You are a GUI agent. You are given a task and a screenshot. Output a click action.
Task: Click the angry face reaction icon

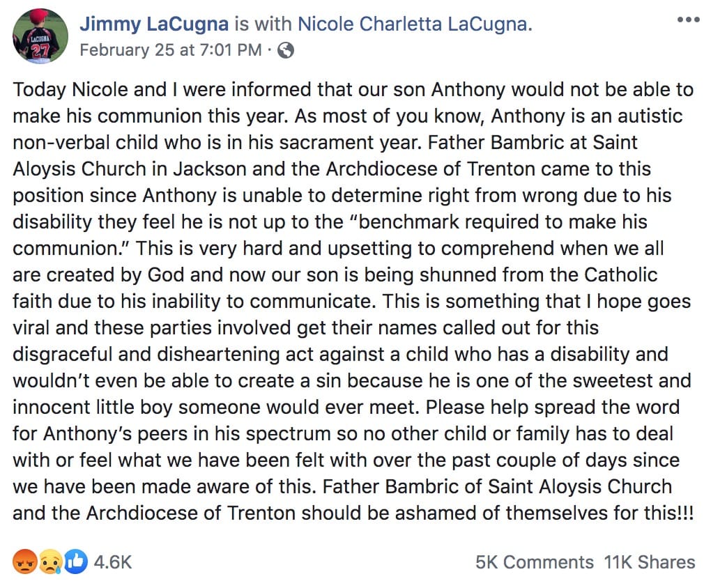25,562
